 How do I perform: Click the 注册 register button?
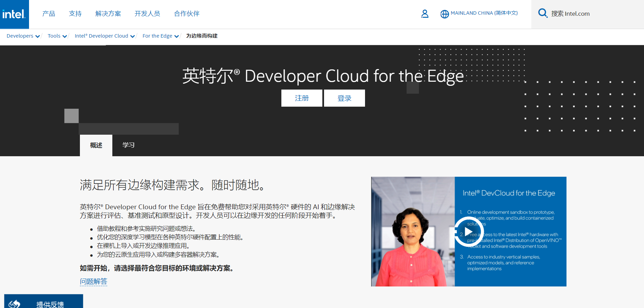302,98
